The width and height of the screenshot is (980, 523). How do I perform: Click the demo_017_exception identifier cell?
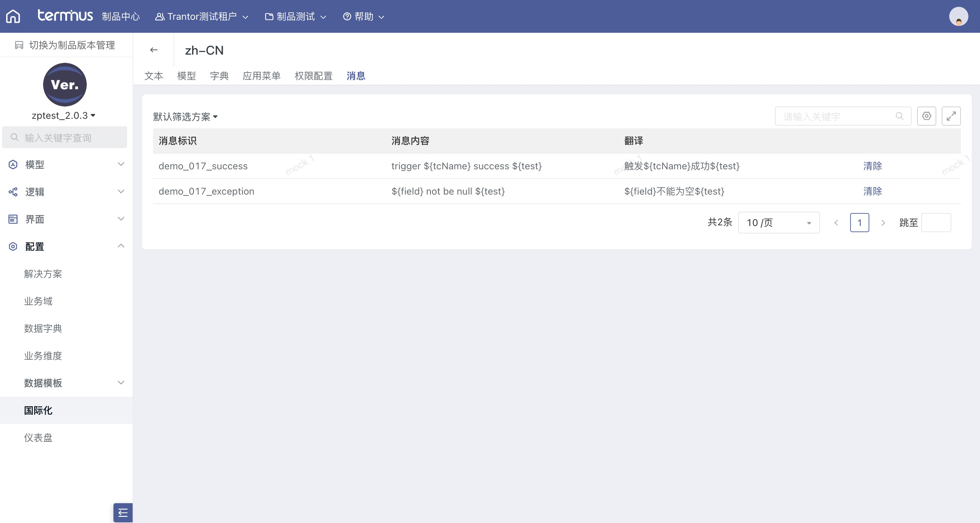[x=206, y=191]
